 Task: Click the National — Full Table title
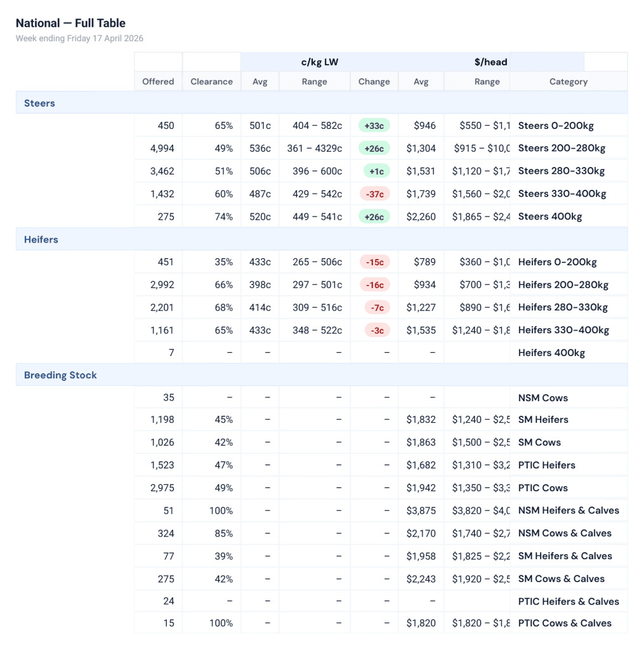(70, 23)
